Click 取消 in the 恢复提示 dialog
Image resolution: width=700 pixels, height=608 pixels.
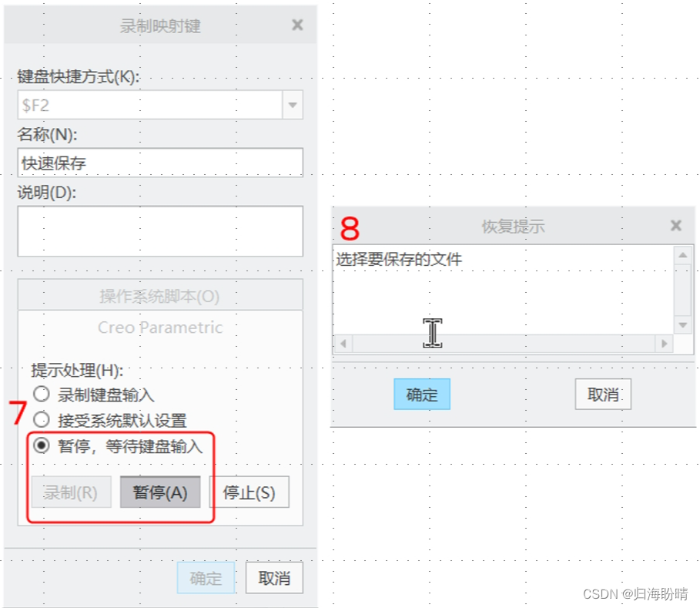(x=603, y=395)
